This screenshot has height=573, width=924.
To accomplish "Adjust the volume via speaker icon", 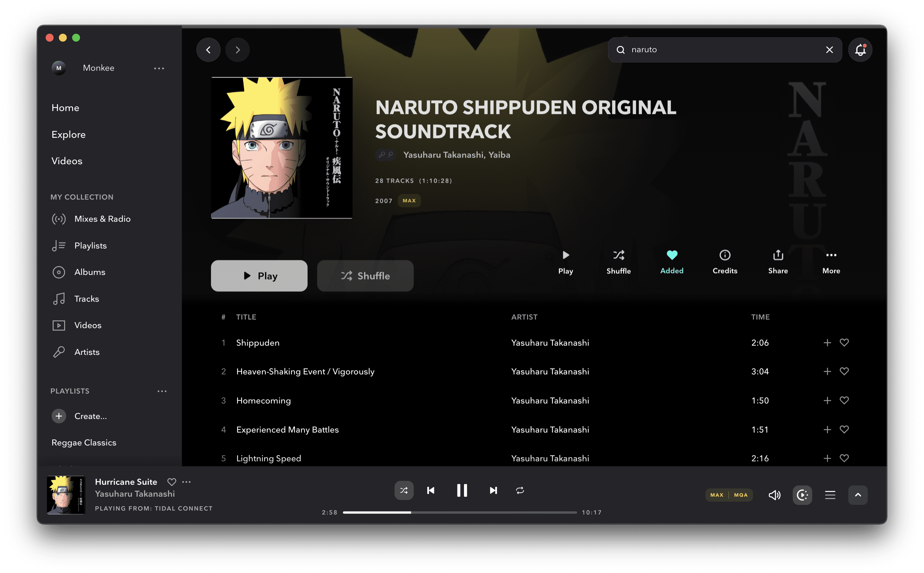I will 774,495.
